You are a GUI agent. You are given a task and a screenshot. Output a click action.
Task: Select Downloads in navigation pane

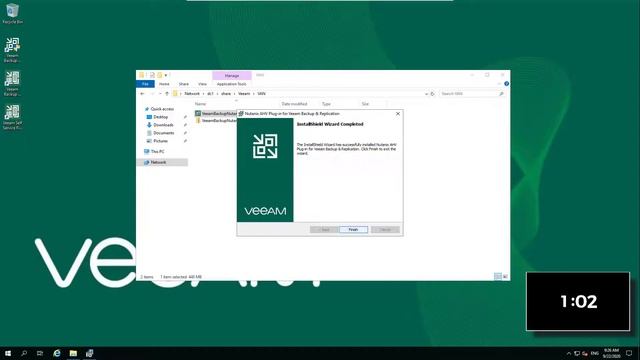click(163, 125)
